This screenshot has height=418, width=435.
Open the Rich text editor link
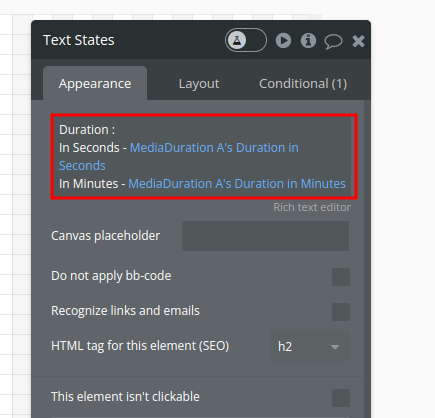312,207
